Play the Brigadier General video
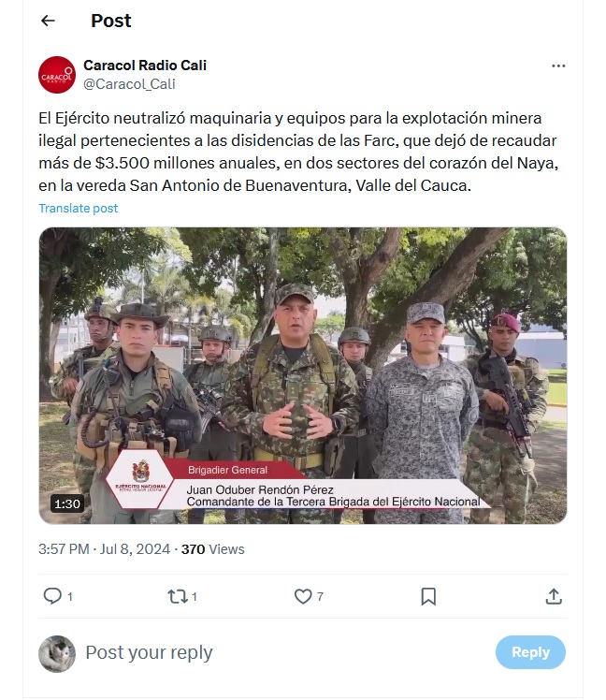606x700 pixels. [x=303, y=375]
